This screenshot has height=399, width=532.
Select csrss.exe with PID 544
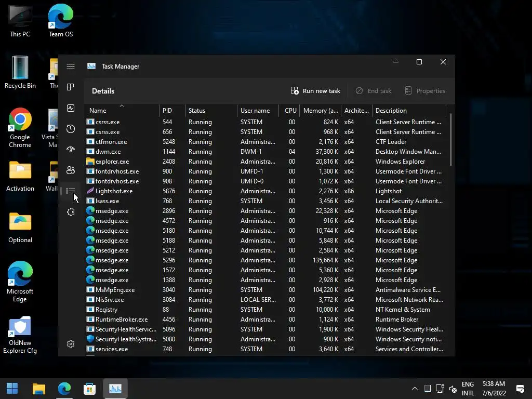[x=267, y=122]
